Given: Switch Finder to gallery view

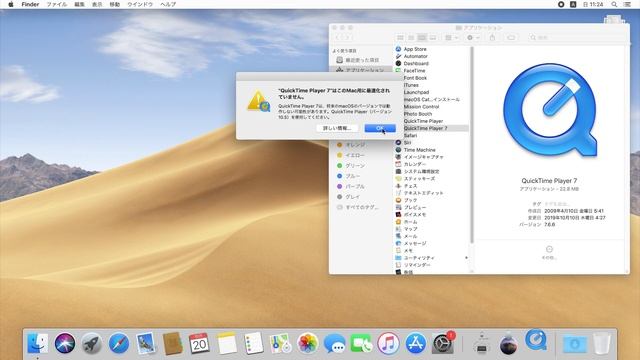Looking at the screenshot, I should click(433, 38).
